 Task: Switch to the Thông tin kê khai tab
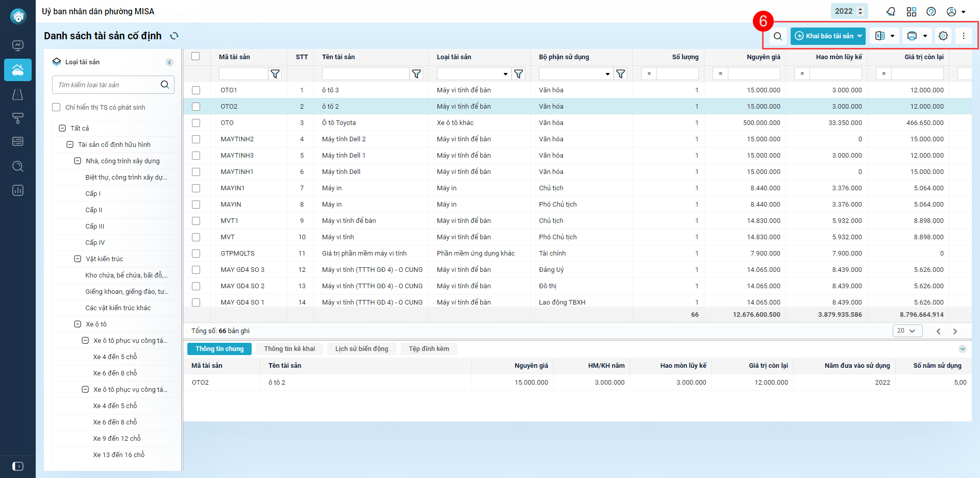pyautogui.click(x=289, y=349)
